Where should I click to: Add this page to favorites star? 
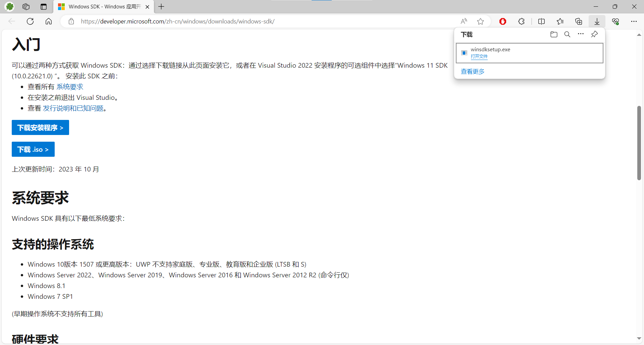pos(480,21)
